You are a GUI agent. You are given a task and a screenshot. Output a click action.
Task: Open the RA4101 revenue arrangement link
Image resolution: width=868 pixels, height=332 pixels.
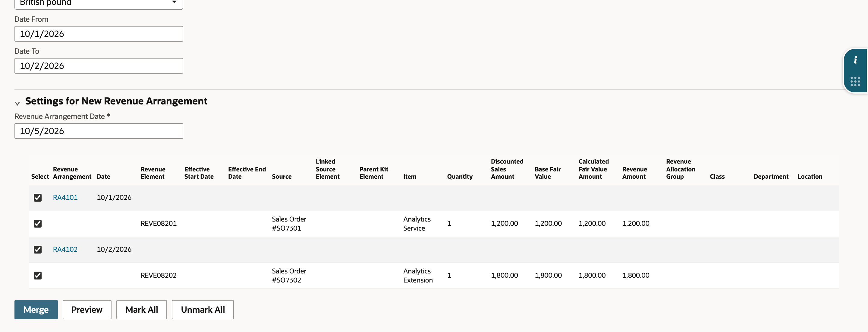point(65,197)
